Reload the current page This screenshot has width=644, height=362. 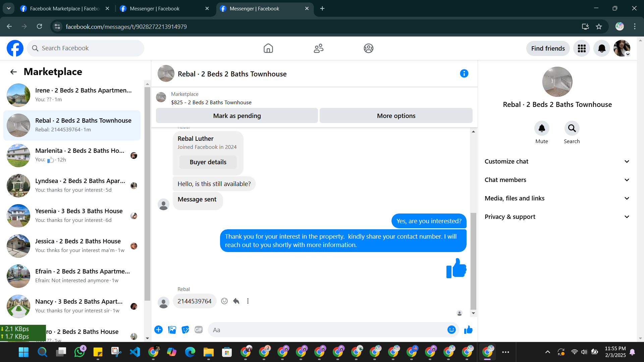point(39,26)
